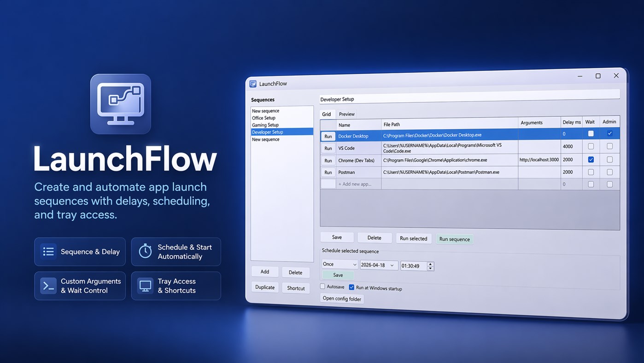Click the Name column header
The image size is (644, 363).
pyautogui.click(x=359, y=125)
